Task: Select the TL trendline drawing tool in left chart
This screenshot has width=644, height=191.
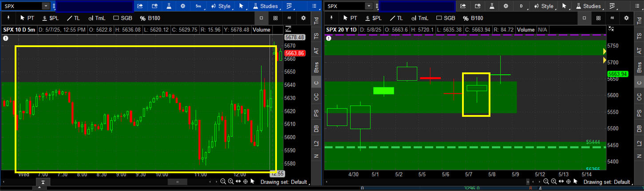Action: click(73, 18)
